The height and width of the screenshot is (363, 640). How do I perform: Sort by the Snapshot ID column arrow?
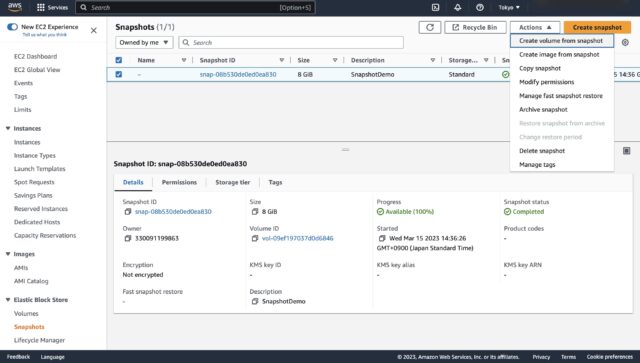click(x=281, y=60)
